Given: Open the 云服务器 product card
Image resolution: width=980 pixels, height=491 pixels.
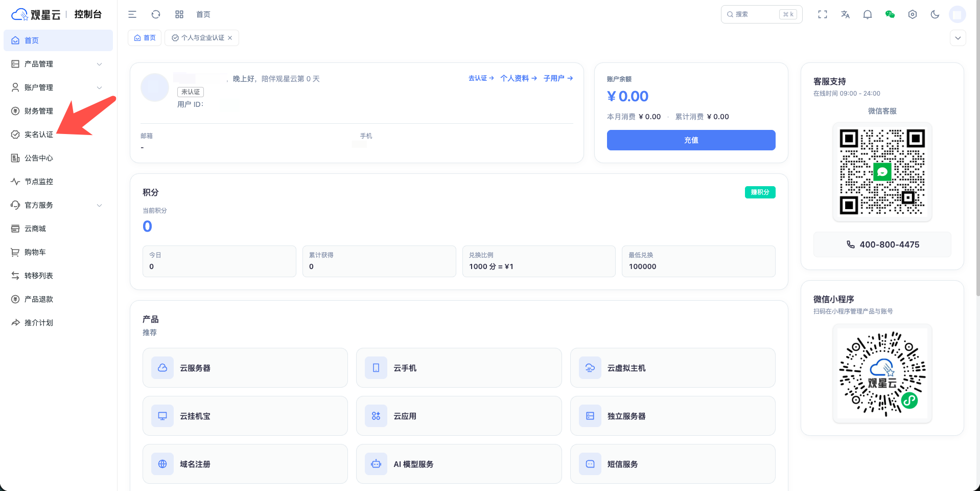Looking at the screenshot, I should (x=245, y=368).
